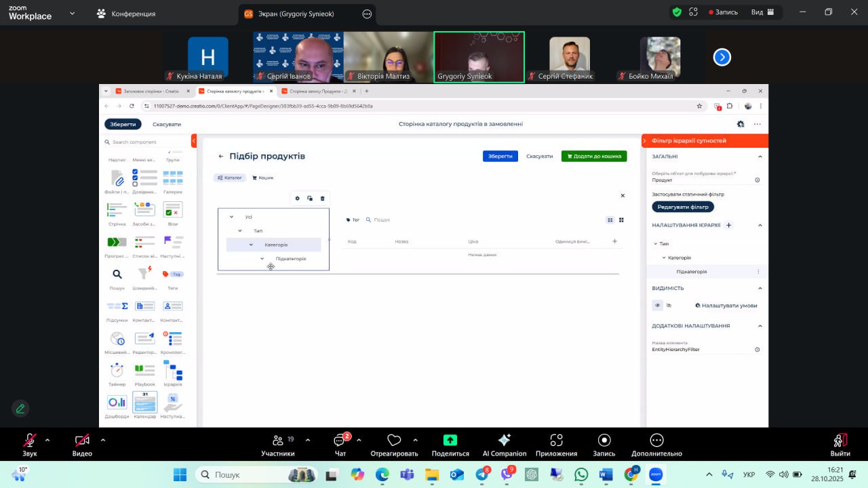
Task: Collapse the ВИДИМІСТЬ section
Action: point(760,288)
